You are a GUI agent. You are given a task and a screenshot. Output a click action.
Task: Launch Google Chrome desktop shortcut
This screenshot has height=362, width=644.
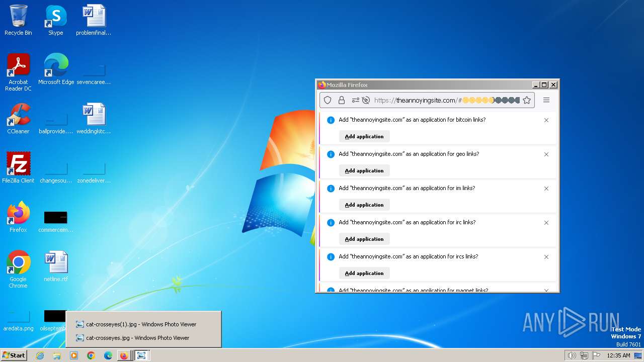(18, 269)
